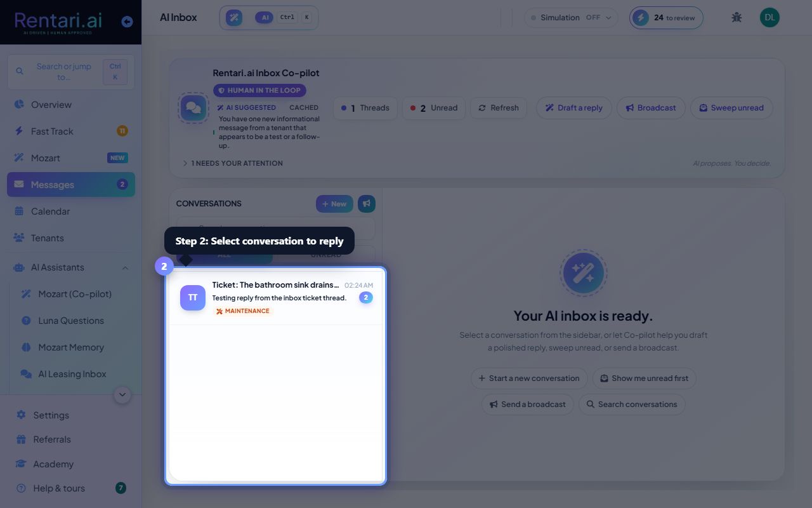This screenshot has width=812, height=508.
Task: Open the DL user avatar
Action: [x=769, y=18]
